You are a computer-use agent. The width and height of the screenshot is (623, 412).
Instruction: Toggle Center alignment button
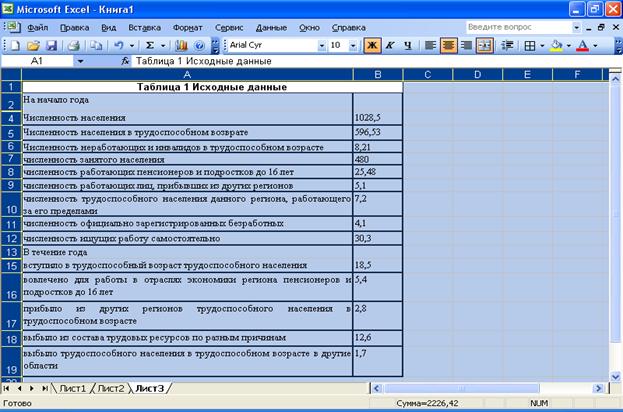(449, 46)
